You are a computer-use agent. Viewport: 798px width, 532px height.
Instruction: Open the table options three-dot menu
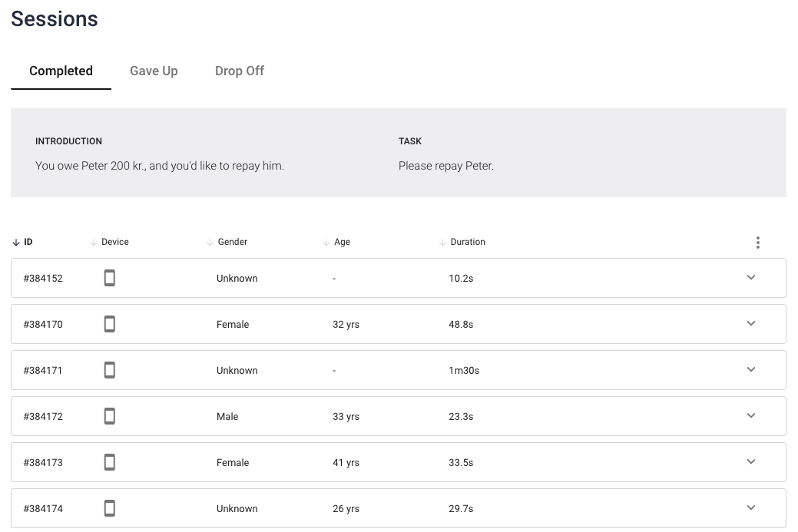coord(758,243)
